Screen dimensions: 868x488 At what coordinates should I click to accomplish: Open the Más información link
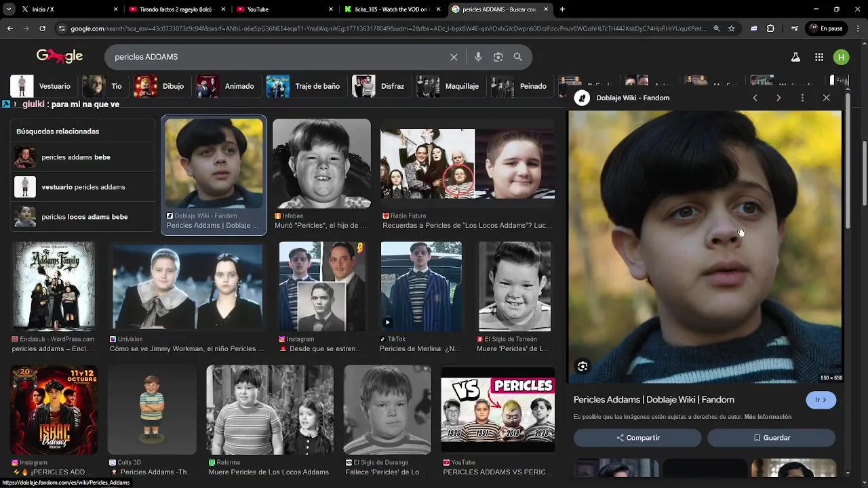pyautogui.click(x=768, y=417)
